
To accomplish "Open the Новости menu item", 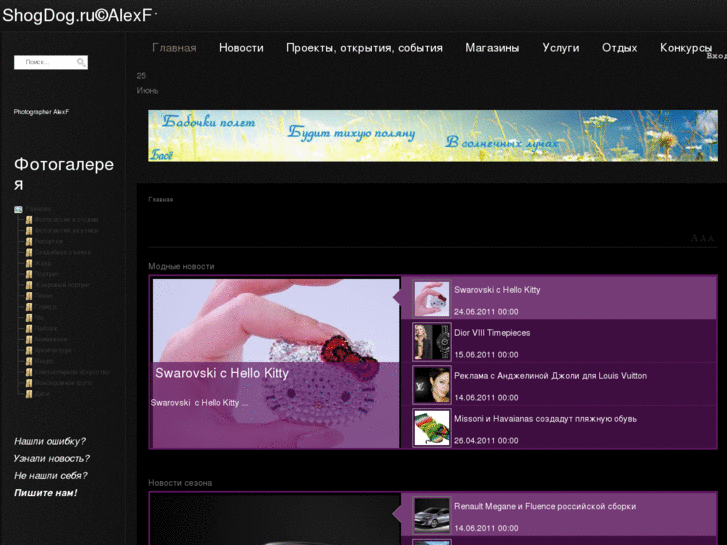I will click(241, 48).
